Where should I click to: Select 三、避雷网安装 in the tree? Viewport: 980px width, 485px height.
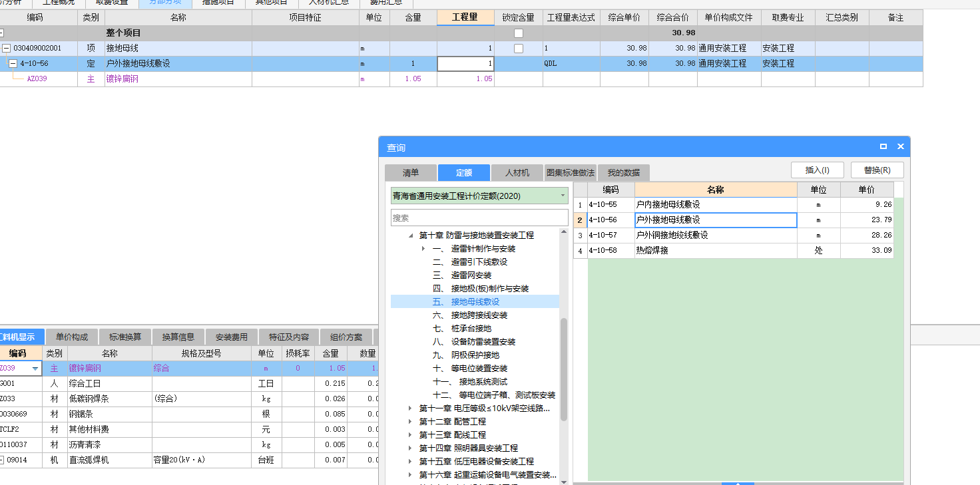(x=461, y=275)
